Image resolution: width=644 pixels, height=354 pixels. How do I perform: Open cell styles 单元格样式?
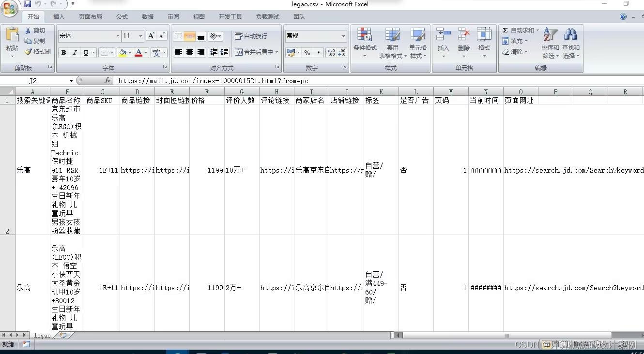tap(418, 43)
